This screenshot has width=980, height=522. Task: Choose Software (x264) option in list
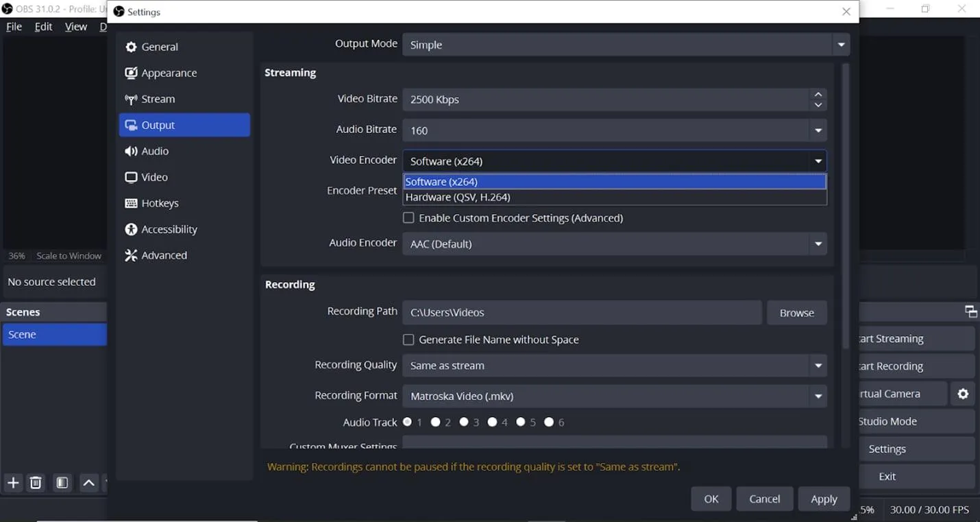[615, 182]
